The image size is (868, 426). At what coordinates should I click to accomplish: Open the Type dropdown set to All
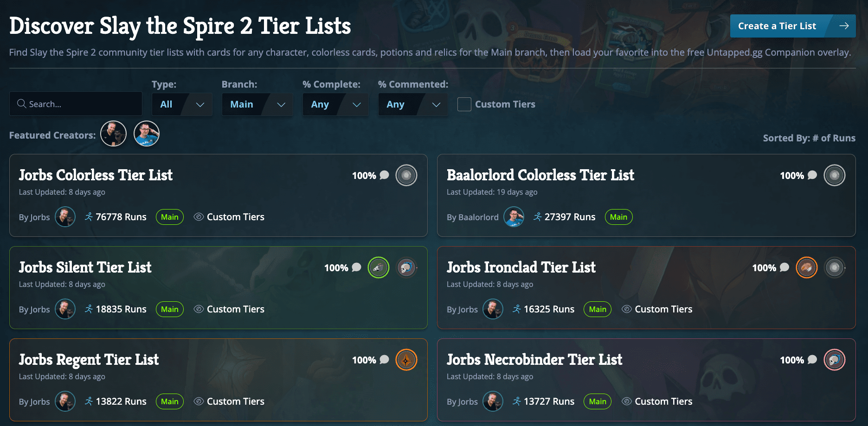182,104
